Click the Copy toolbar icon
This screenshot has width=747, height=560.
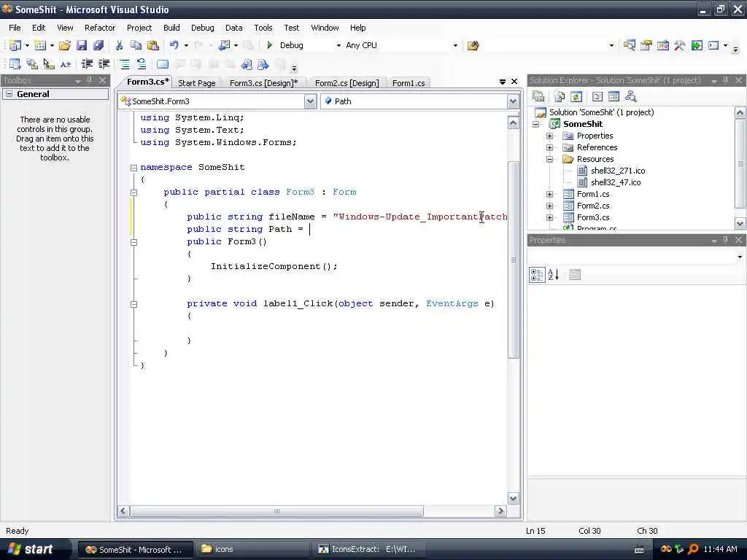tap(136, 45)
